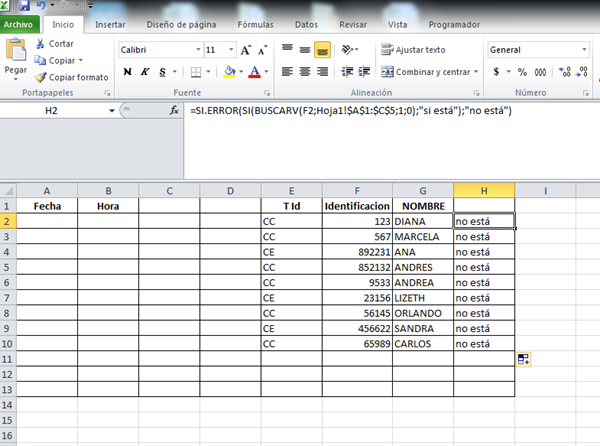Click the autofill options icon below H10

(x=523, y=358)
